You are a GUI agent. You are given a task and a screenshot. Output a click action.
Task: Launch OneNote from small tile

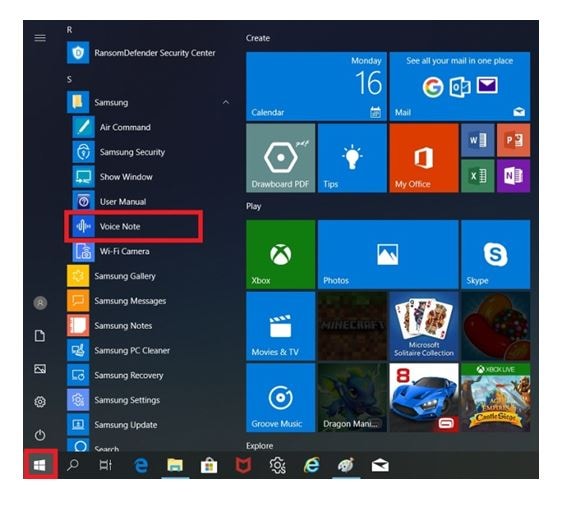tap(513, 176)
